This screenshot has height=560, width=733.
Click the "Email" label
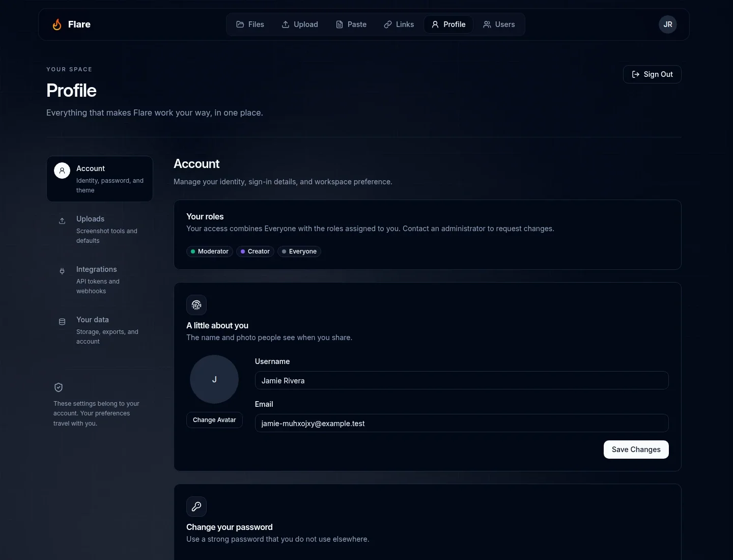tap(264, 404)
